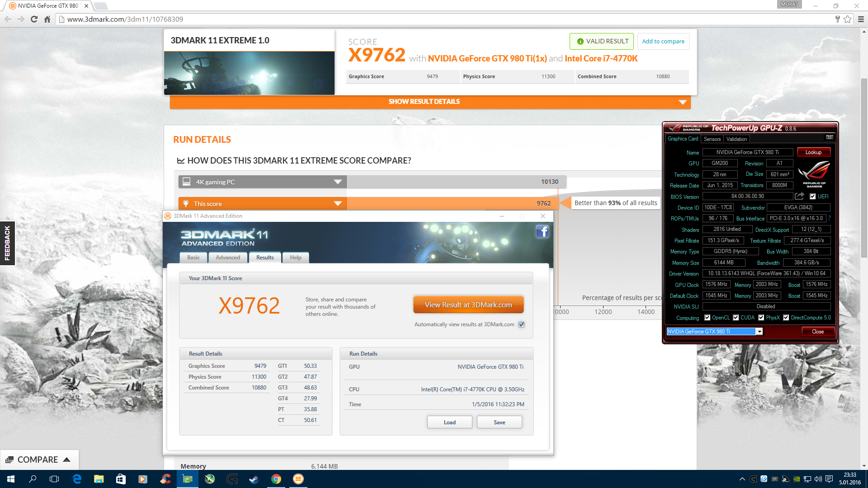Expand the 4K gaming PC comparison dropdown
Image resolution: width=868 pixels, height=488 pixels.
click(x=337, y=182)
